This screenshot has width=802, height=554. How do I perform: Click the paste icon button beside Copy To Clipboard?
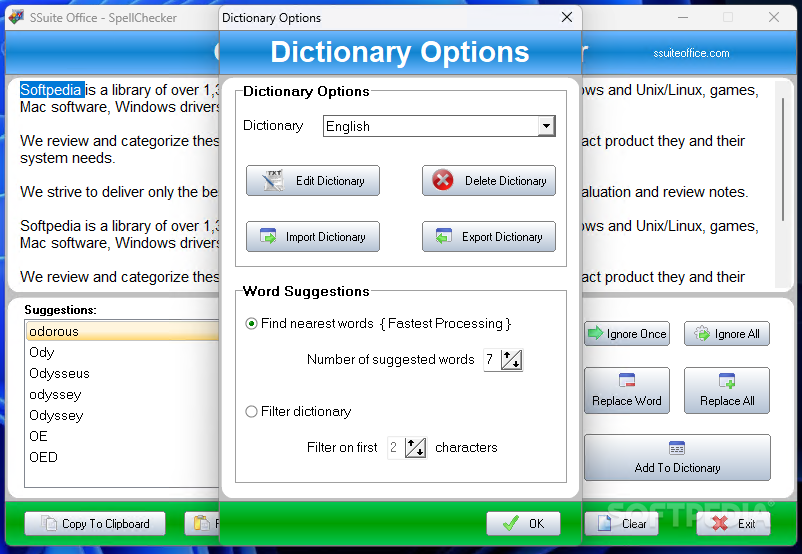pyautogui.click(x=202, y=523)
